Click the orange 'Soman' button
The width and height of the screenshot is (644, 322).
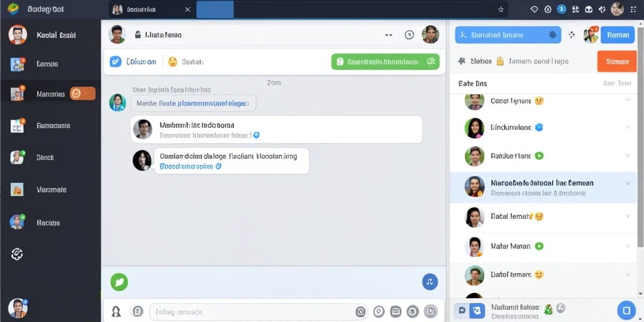[617, 62]
